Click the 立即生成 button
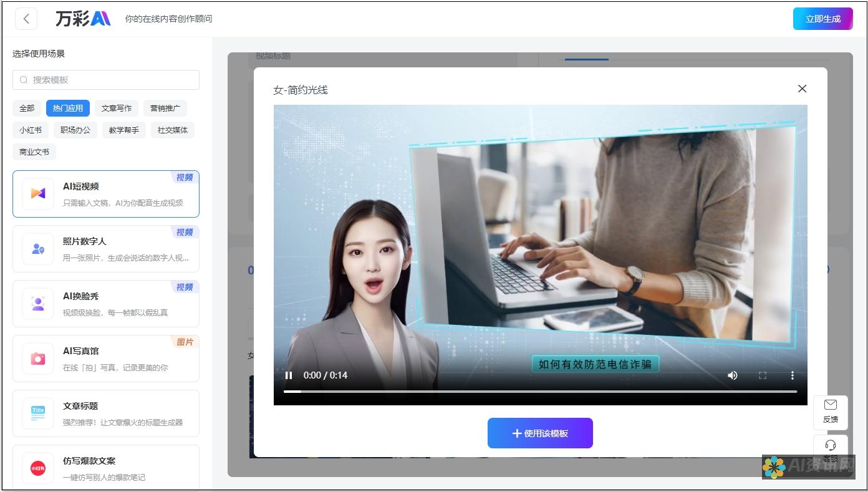The width and height of the screenshot is (868, 492). coord(822,19)
